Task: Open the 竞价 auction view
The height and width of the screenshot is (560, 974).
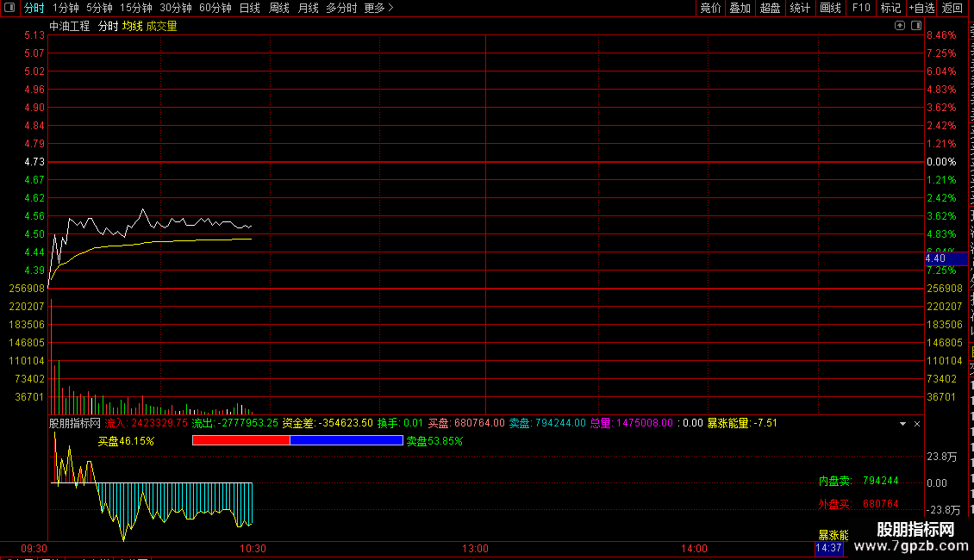Action: click(710, 8)
